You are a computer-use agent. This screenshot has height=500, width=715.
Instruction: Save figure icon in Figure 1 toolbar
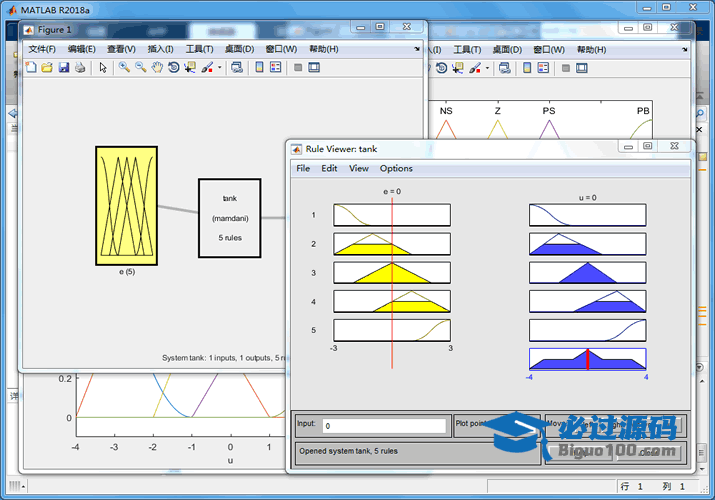[x=63, y=67]
